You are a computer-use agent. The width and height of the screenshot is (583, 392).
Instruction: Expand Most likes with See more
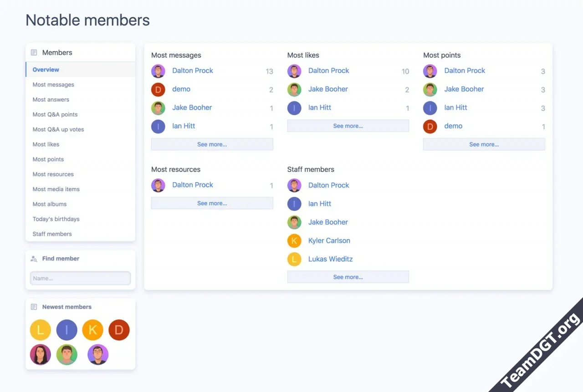[348, 126]
